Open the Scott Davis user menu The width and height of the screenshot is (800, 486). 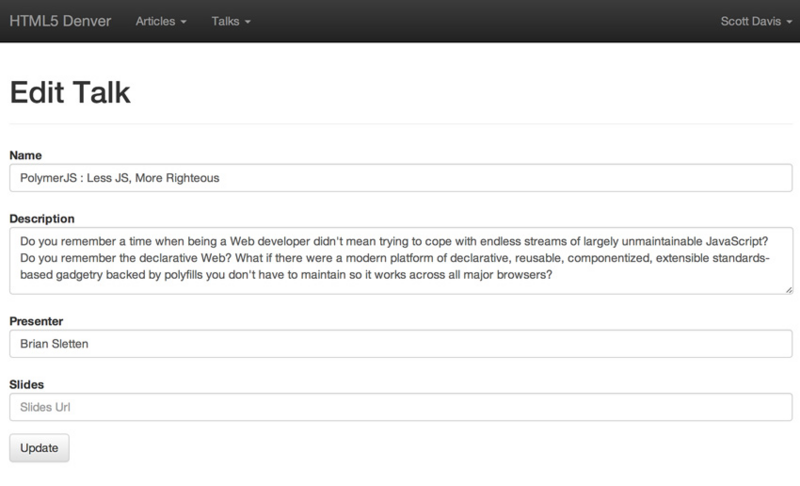pyautogui.click(x=756, y=21)
